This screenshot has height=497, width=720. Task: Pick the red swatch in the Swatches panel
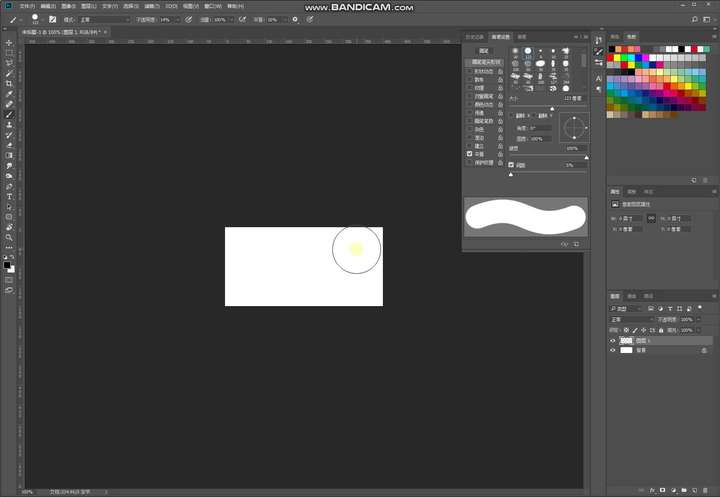coord(610,58)
